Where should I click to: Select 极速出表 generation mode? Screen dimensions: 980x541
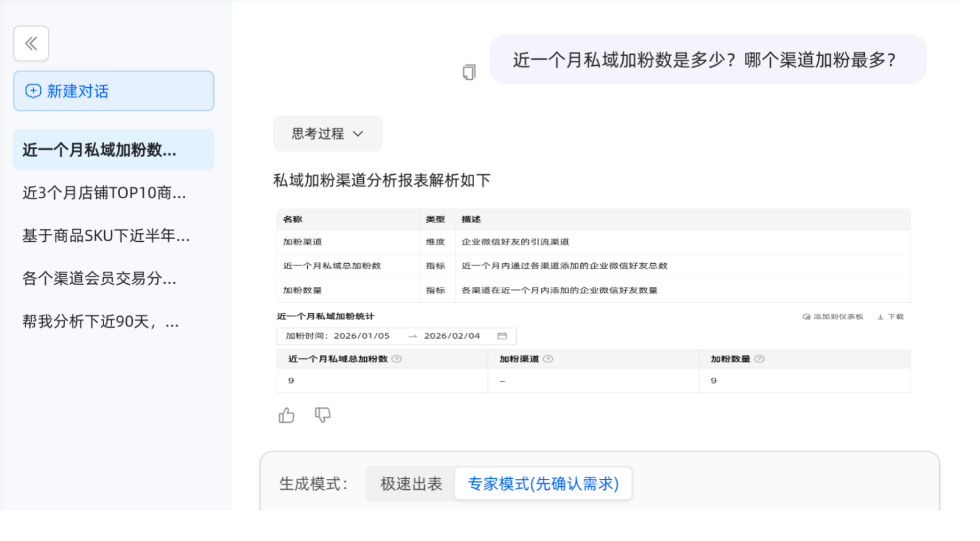coord(411,484)
